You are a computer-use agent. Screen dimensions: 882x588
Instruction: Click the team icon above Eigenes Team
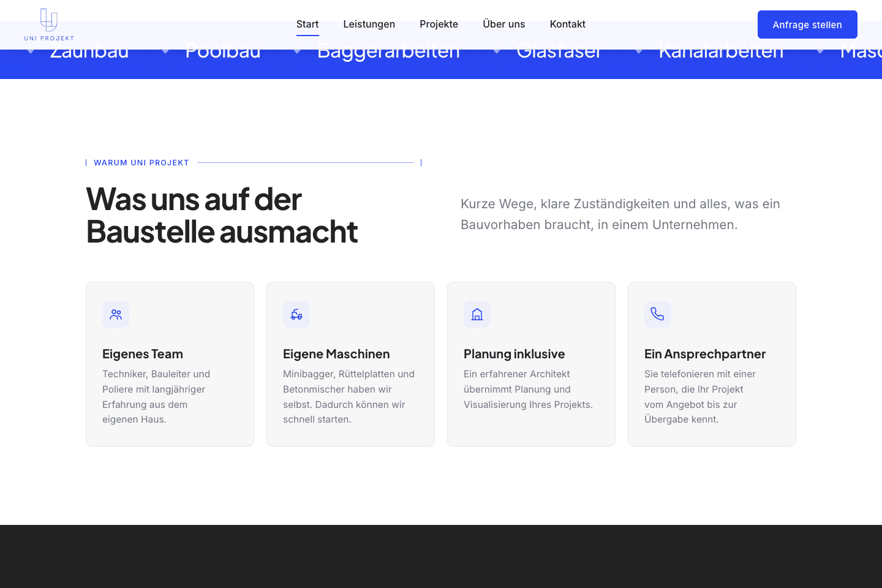point(116,314)
